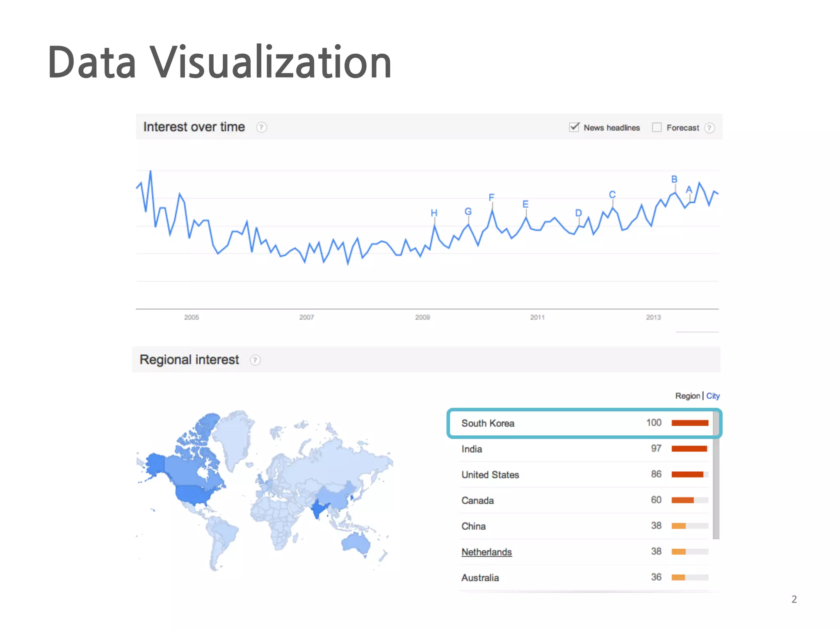Select the Region view tab

coord(687,396)
